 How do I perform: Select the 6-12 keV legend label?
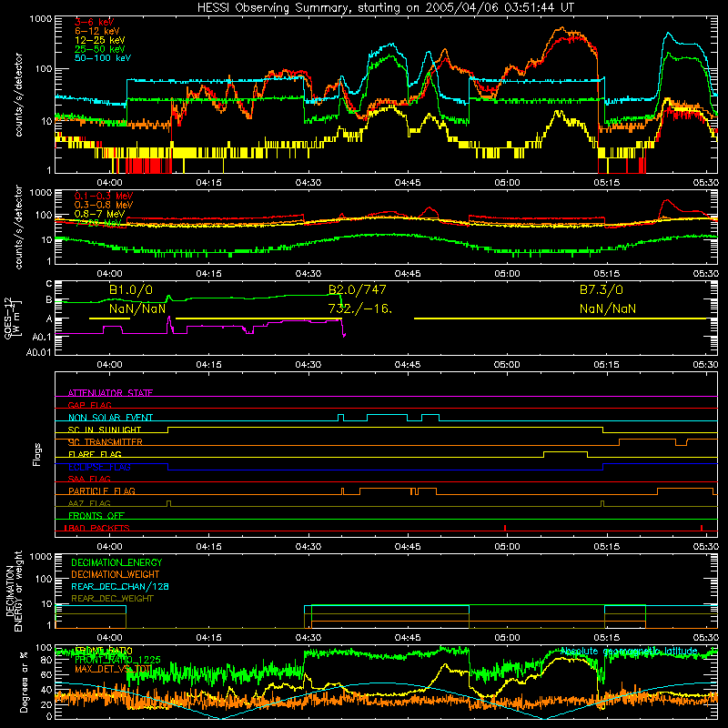click(96, 31)
